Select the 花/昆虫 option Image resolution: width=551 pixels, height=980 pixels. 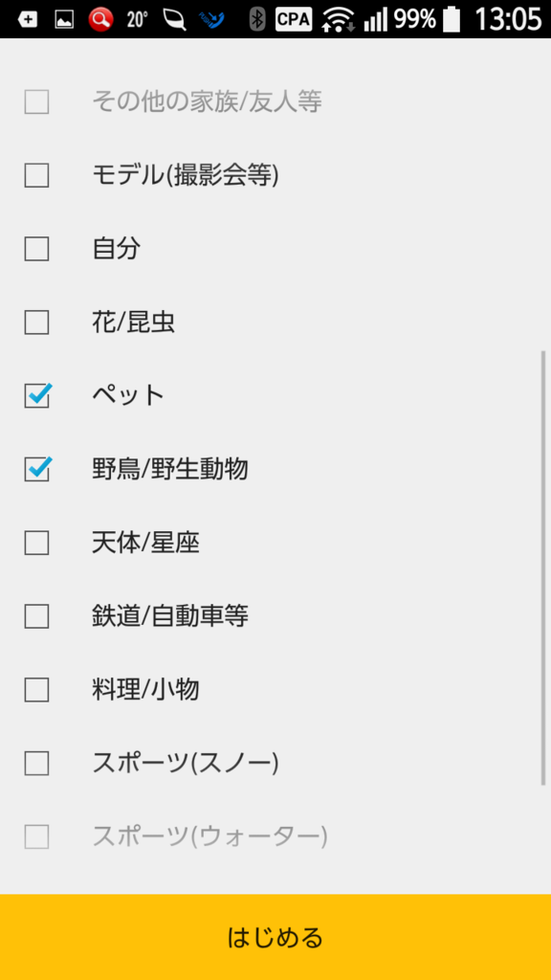coord(36,323)
